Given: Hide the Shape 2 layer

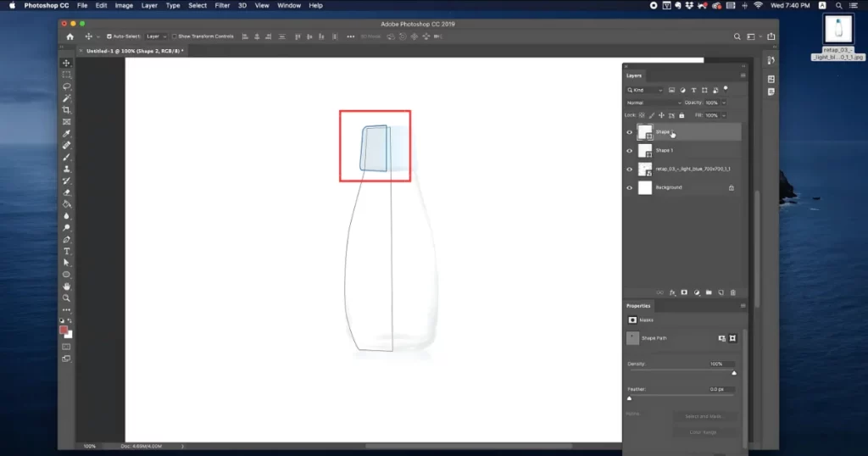Looking at the screenshot, I should click(630, 132).
